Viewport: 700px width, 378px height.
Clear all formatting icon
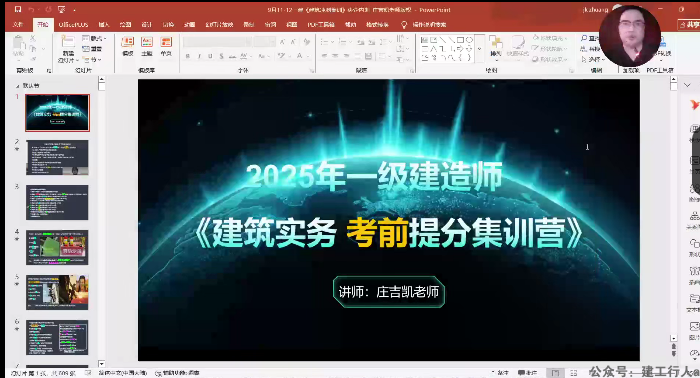tap(307, 42)
